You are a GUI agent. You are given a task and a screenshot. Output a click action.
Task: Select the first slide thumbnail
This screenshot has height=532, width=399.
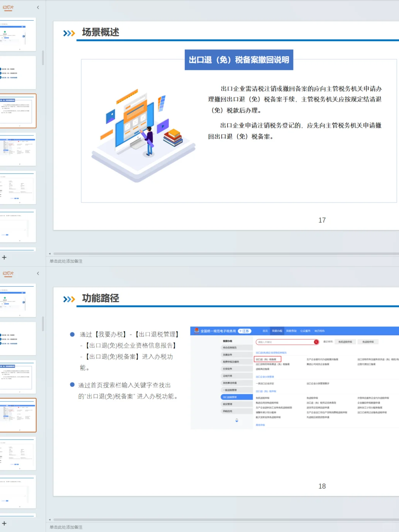click(18, 34)
